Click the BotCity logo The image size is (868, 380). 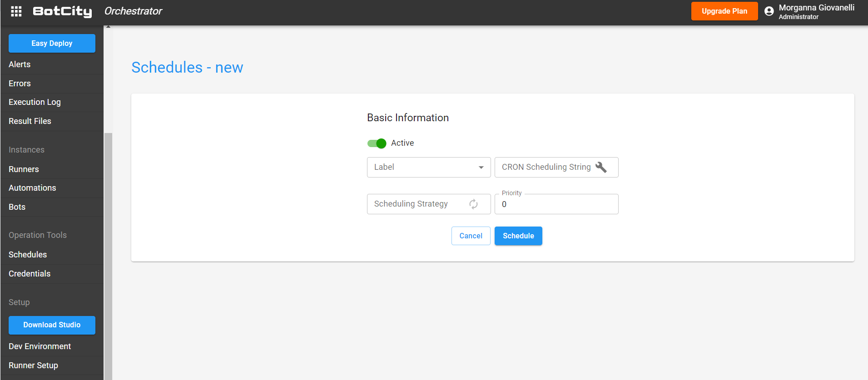pyautogui.click(x=62, y=11)
